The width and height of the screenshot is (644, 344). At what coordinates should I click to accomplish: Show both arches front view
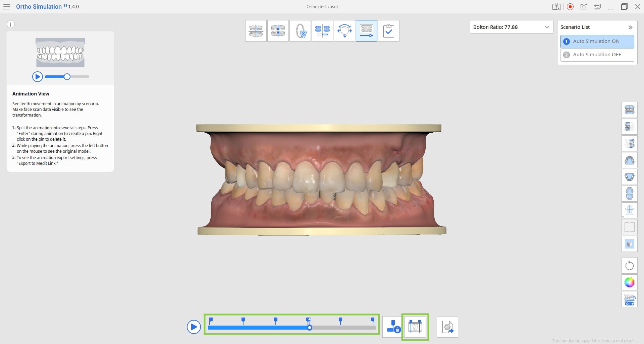pyautogui.click(x=630, y=110)
